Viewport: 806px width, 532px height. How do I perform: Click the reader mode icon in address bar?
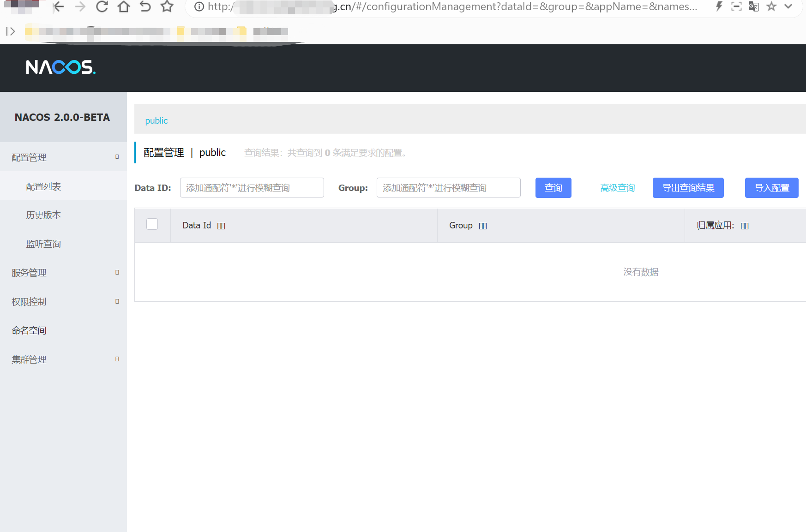[736, 6]
